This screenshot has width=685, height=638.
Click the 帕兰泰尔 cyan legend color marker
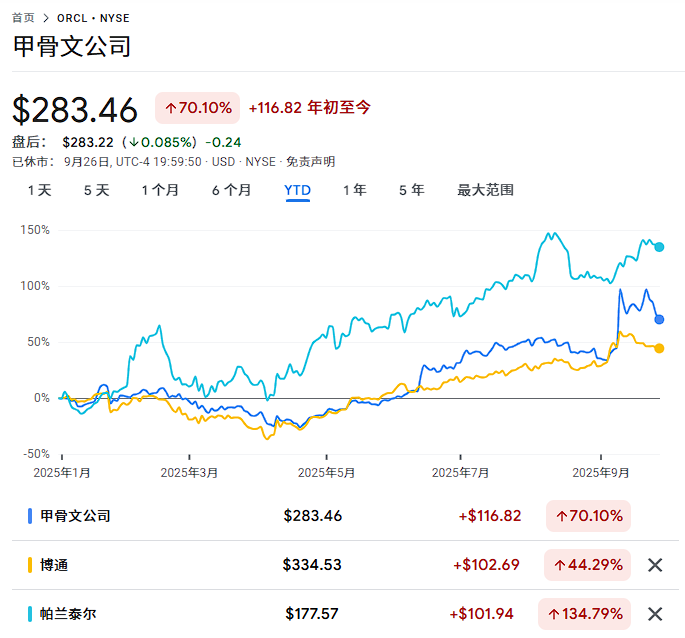(x=30, y=614)
